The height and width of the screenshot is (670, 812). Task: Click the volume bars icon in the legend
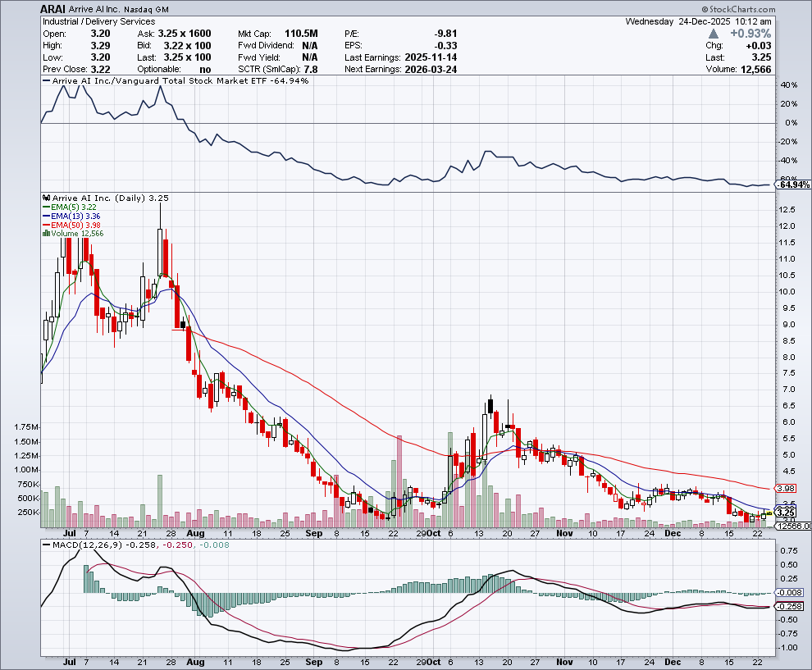[x=46, y=234]
